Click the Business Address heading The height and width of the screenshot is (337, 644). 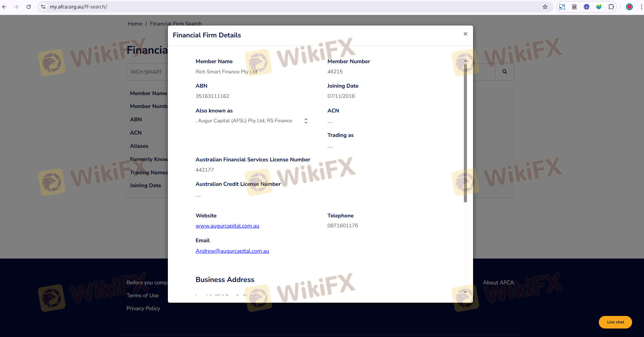coord(225,280)
